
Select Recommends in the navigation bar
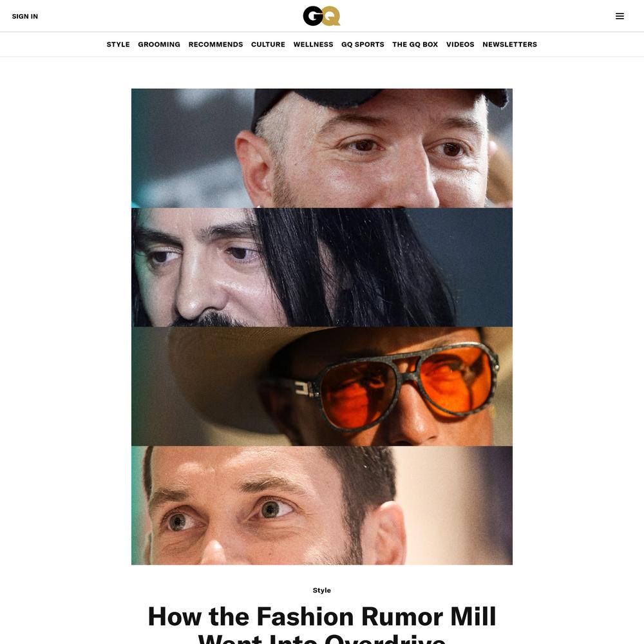(x=216, y=44)
